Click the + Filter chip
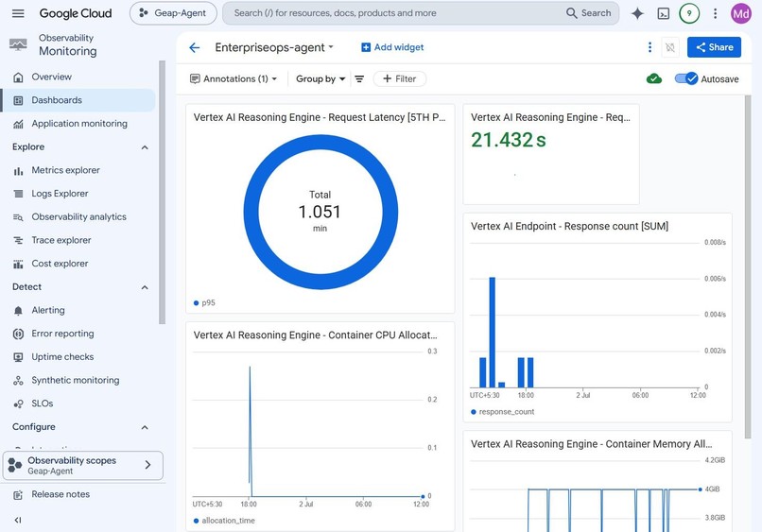762x532 pixels. (x=400, y=78)
